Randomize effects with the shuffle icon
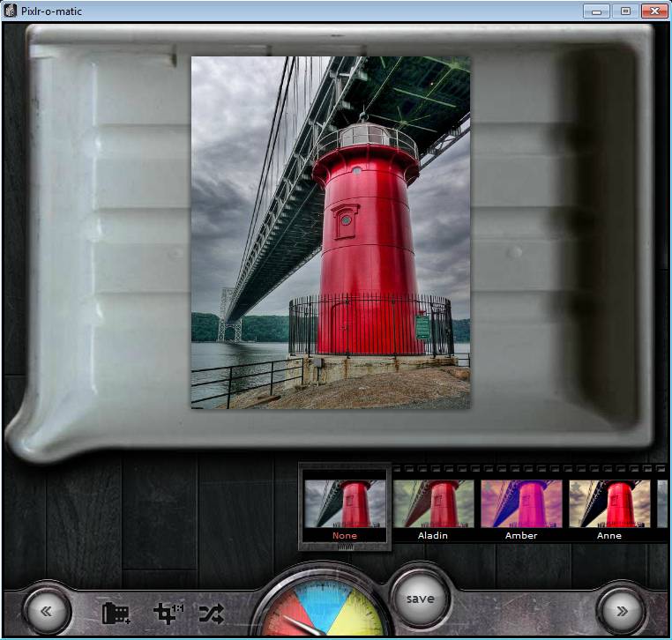This screenshot has width=672, height=640. coord(212,614)
